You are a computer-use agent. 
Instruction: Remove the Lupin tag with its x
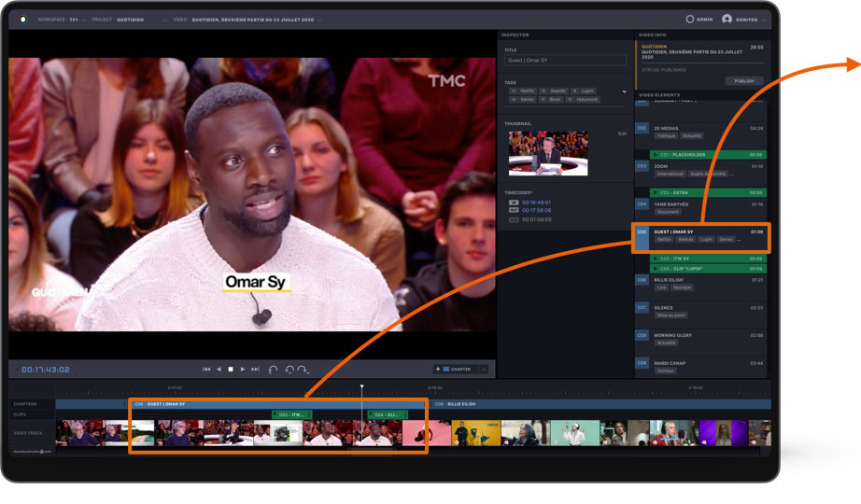pos(574,91)
